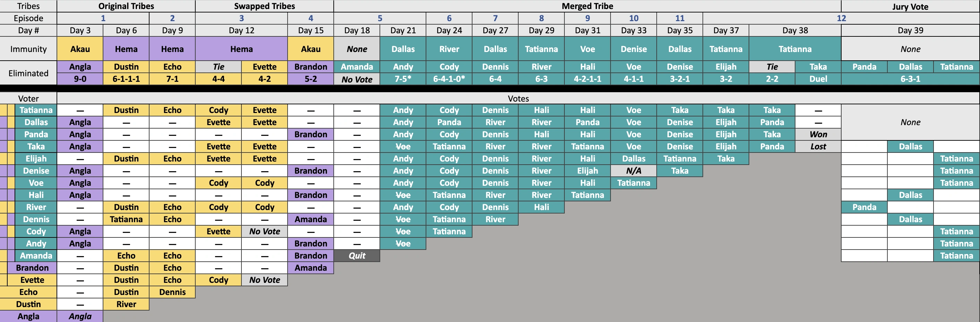Click the Immunity row label

28,49
